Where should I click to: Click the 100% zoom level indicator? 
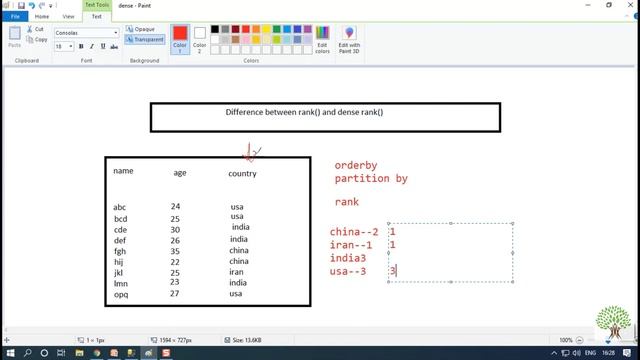click(x=566, y=340)
